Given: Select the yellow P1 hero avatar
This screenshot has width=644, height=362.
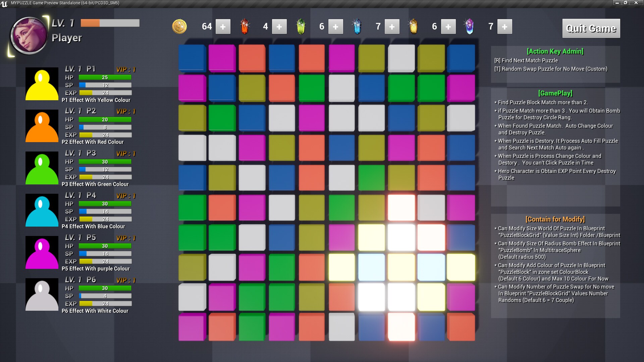Looking at the screenshot, I should click(x=42, y=84).
